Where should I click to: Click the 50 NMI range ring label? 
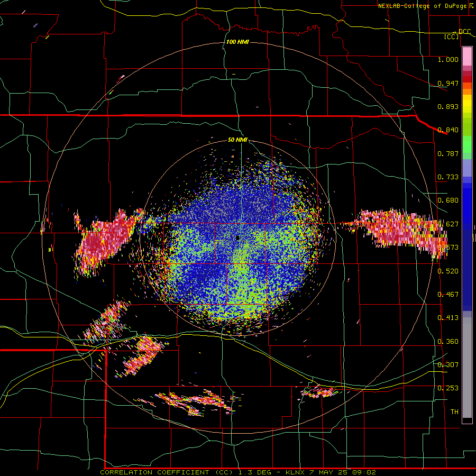(237, 140)
